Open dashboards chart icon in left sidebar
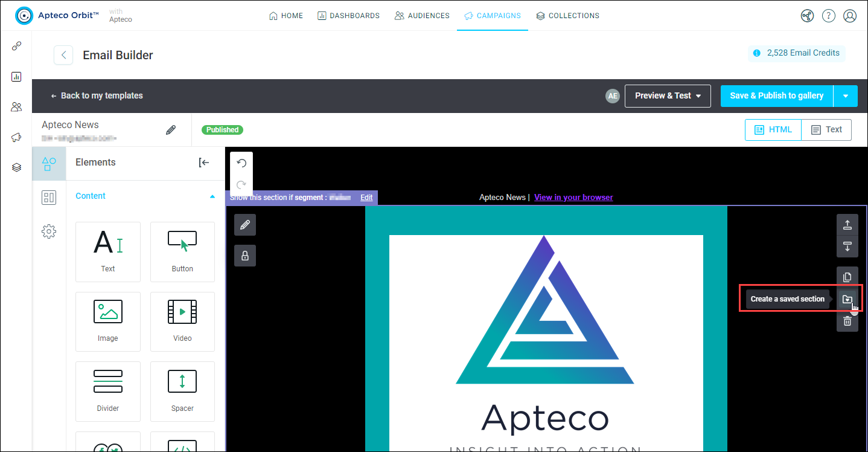 (x=16, y=77)
